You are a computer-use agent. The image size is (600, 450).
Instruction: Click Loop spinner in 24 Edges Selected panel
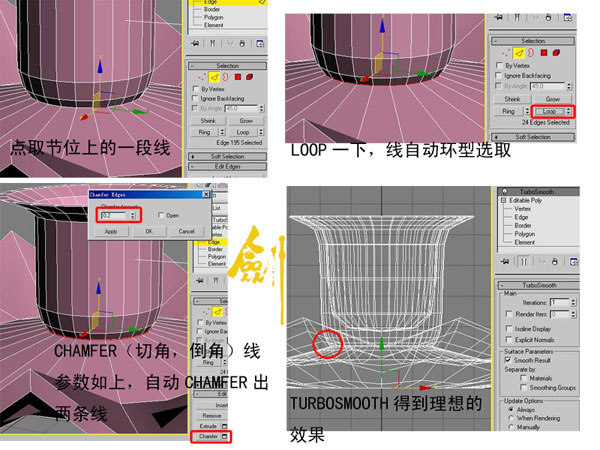569,111
